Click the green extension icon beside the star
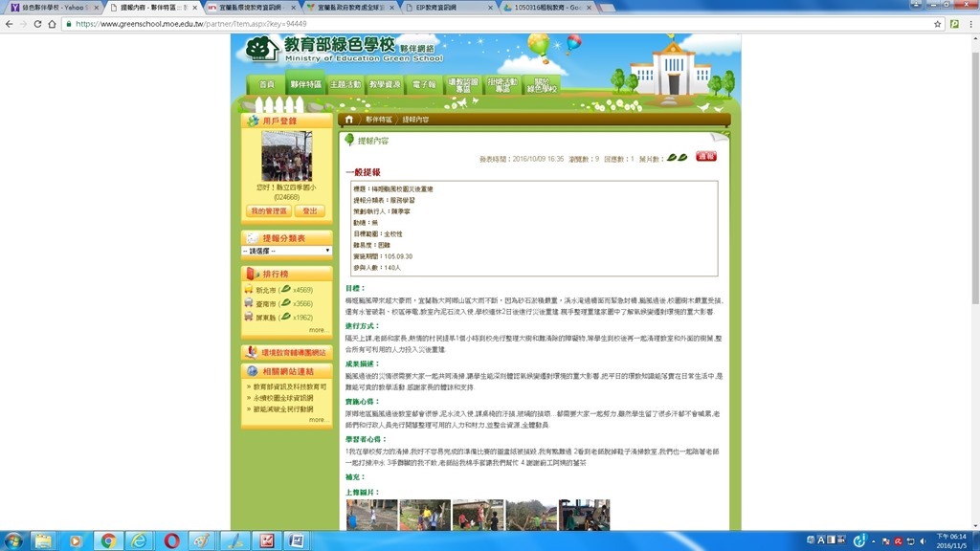Image resolution: width=980 pixels, height=551 pixels. (954, 24)
